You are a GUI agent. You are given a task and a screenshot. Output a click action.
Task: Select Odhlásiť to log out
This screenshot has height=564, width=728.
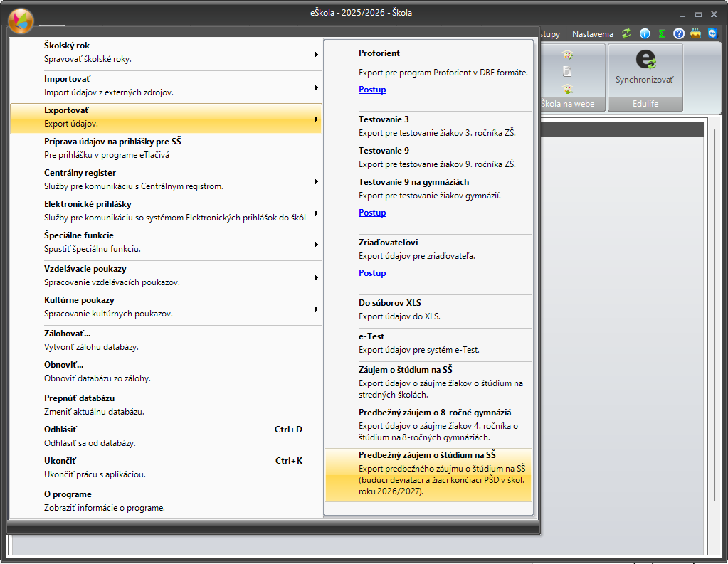point(166,436)
